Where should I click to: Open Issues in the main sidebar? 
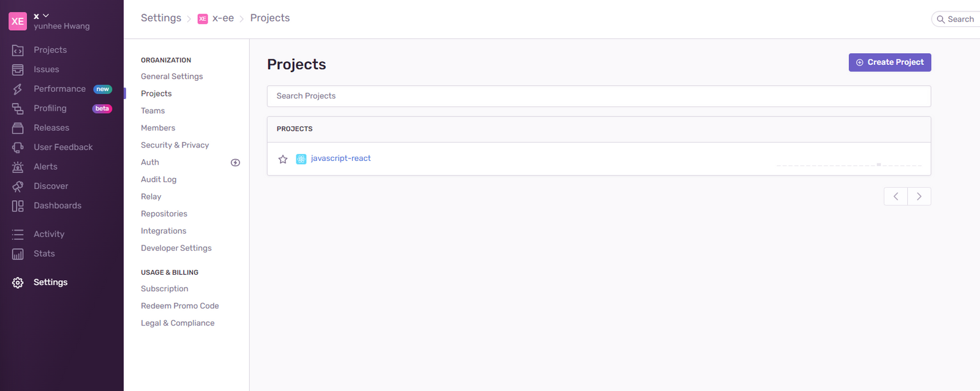[x=47, y=70]
